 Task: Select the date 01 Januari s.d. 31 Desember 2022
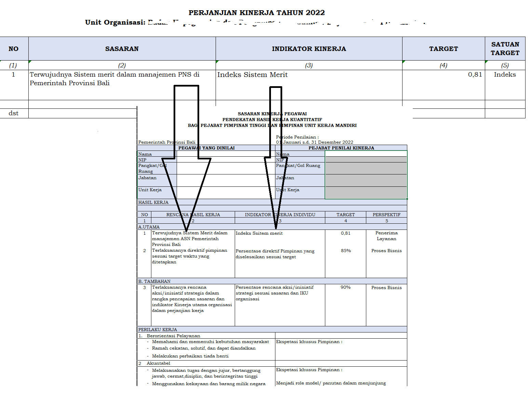pyautogui.click(x=315, y=142)
